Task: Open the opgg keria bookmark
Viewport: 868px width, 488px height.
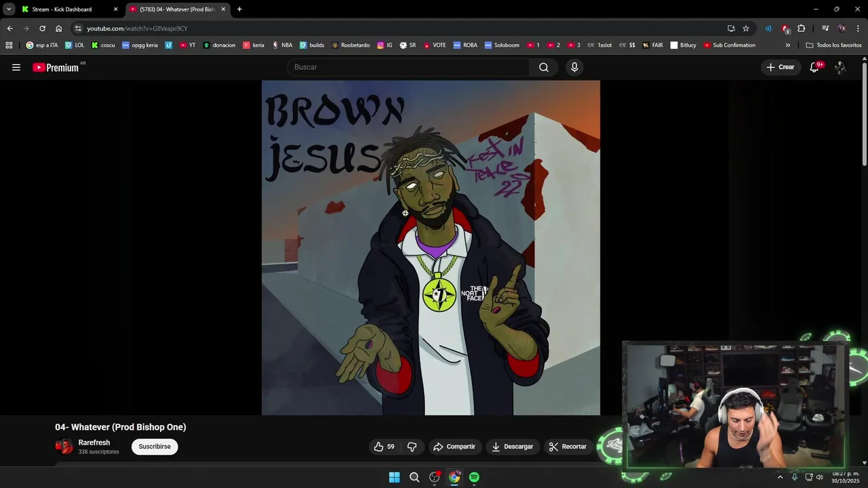Action: (140, 45)
